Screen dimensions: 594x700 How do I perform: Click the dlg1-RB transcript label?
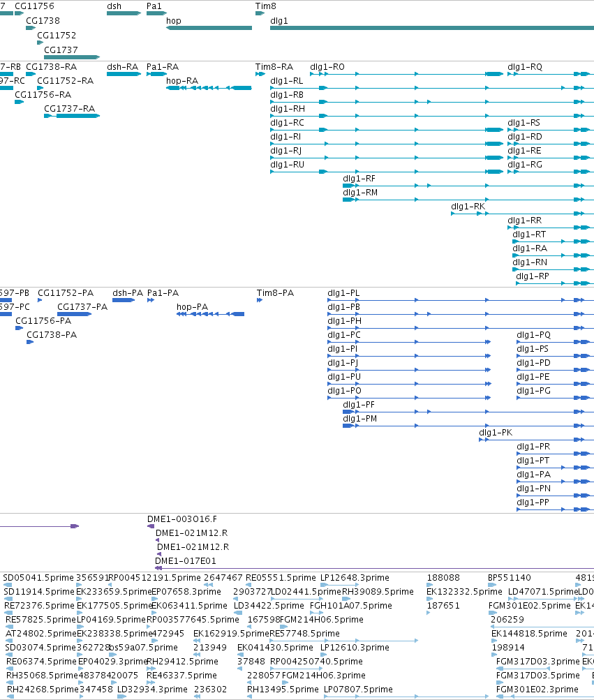coord(287,94)
